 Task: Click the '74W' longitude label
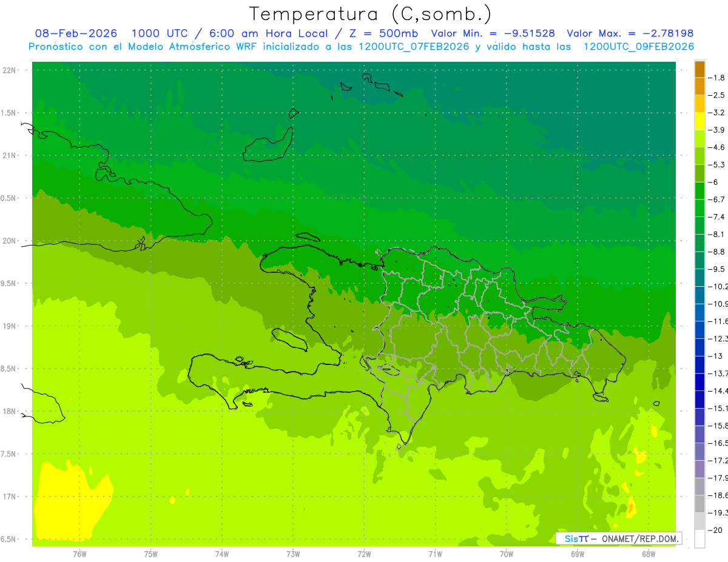pyautogui.click(x=222, y=554)
